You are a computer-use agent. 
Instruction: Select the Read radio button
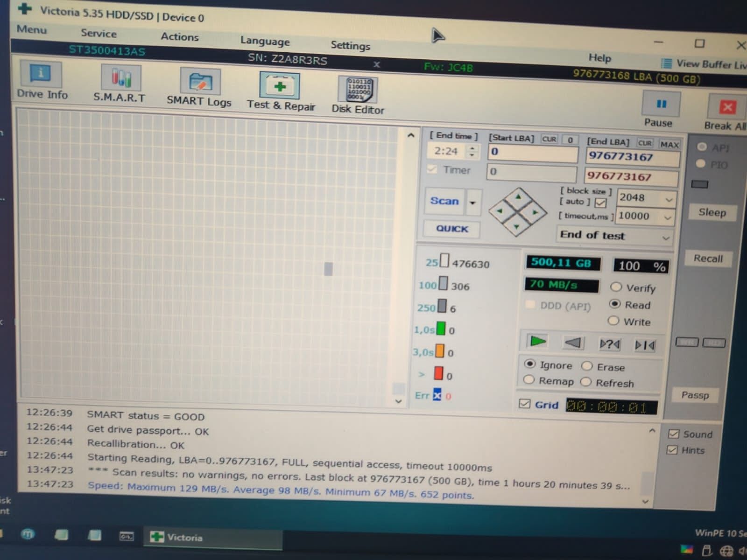(615, 304)
